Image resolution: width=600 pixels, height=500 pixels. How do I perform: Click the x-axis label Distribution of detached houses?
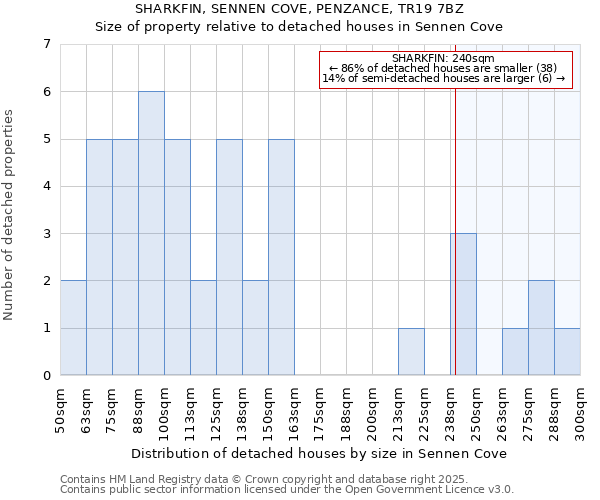[x=320, y=453]
